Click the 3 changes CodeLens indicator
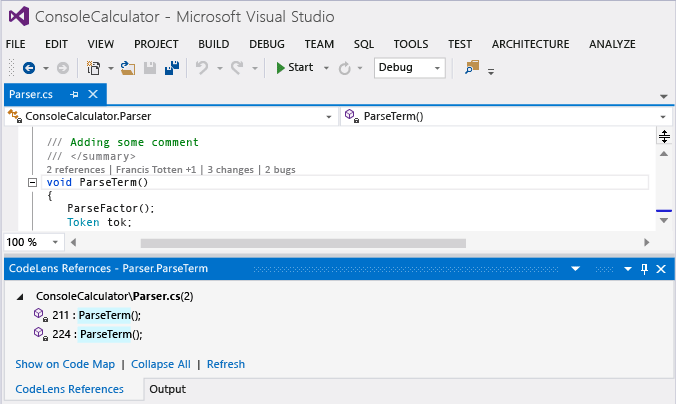The width and height of the screenshot is (676, 404). click(231, 169)
